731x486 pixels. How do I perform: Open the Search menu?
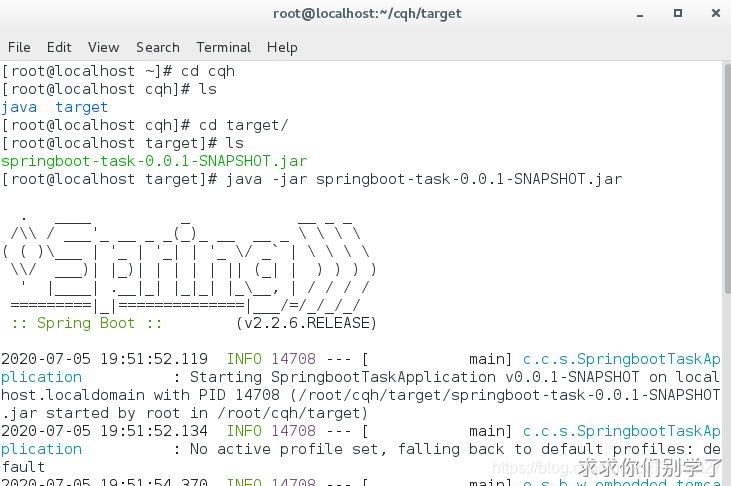tap(158, 48)
